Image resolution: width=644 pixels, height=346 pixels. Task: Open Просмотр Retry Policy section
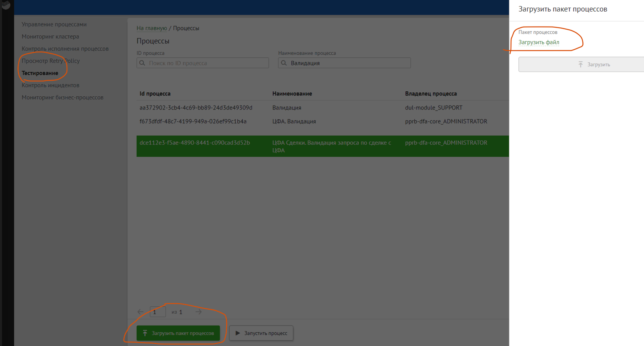click(50, 61)
